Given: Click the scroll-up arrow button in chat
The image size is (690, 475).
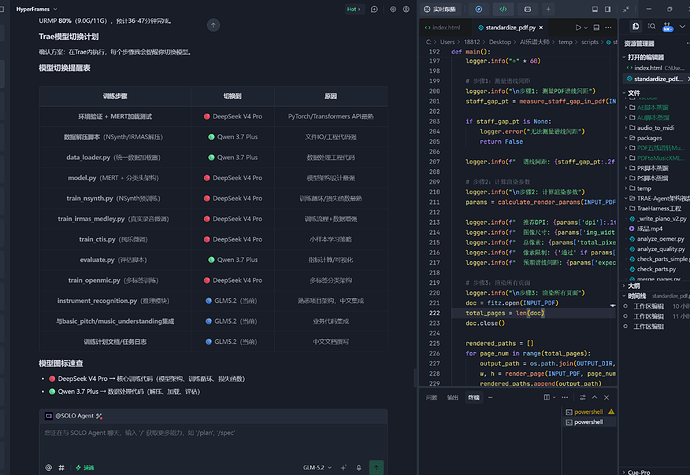Looking at the screenshot, I should coord(213,25).
